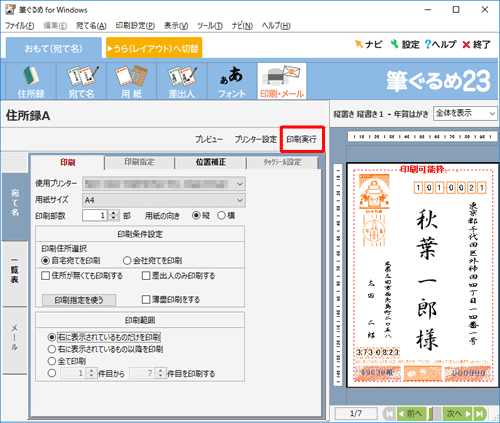Select 右に表示されているものだけを印刷 option
500x423 pixels.
tap(104, 337)
